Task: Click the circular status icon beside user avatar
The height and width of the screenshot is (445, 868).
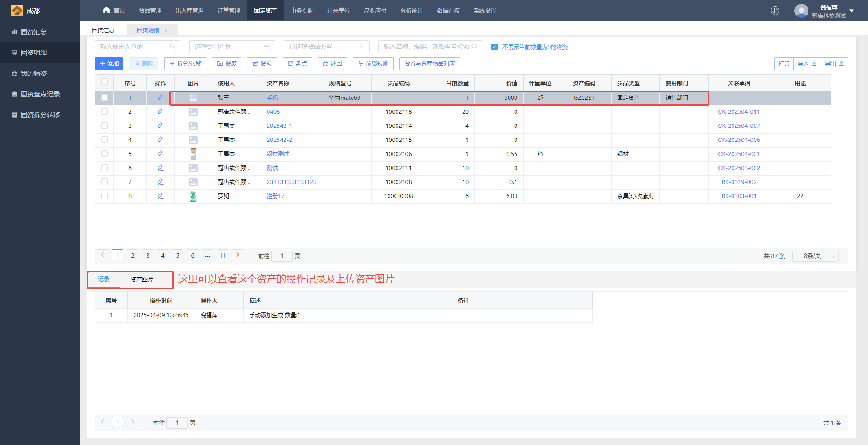Action: tap(775, 10)
